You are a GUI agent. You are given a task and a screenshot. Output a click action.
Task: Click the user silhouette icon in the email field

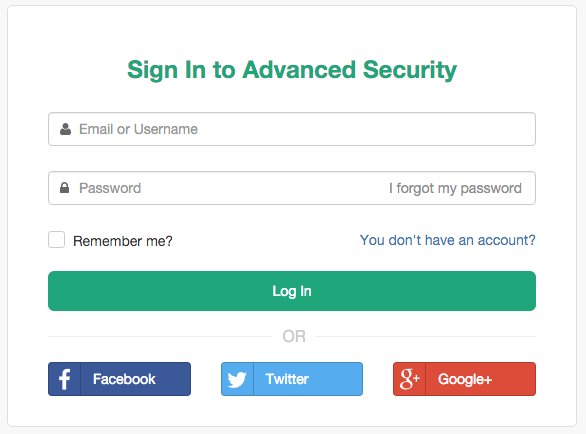click(x=65, y=129)
